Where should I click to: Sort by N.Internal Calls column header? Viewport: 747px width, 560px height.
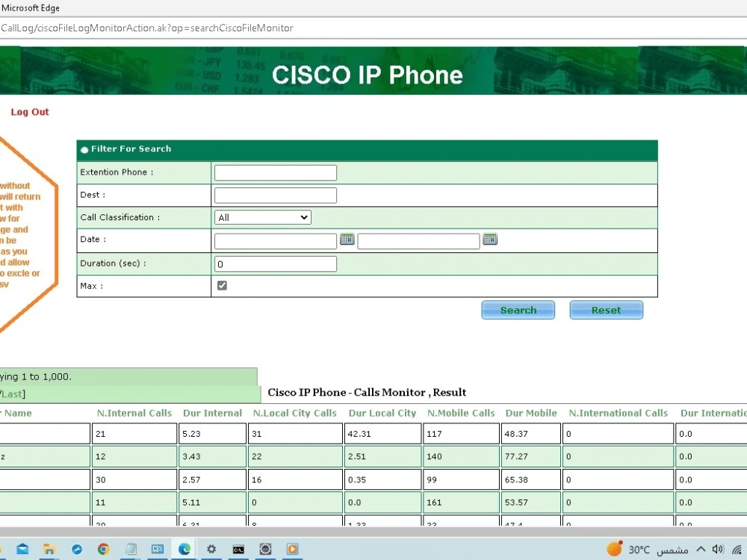point(134,413)
